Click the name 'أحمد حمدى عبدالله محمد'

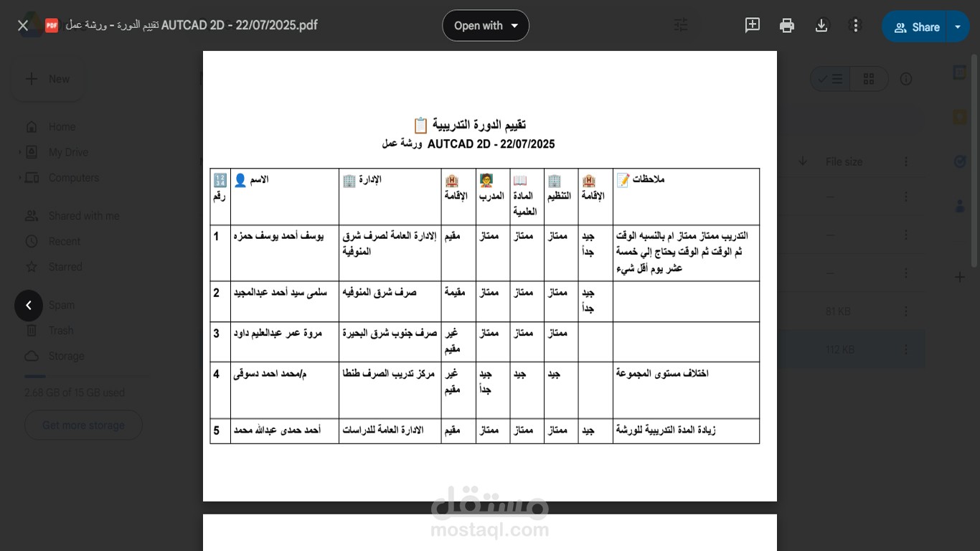pos(277,430)
